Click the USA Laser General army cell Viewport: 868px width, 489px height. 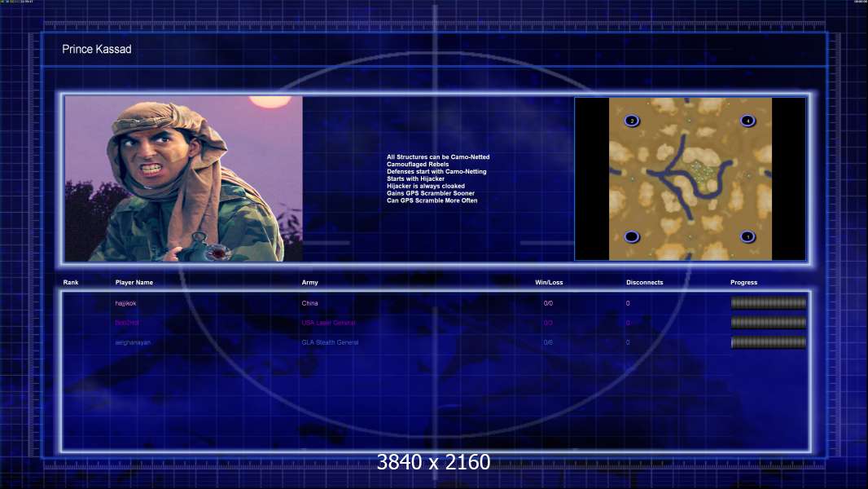329,322
